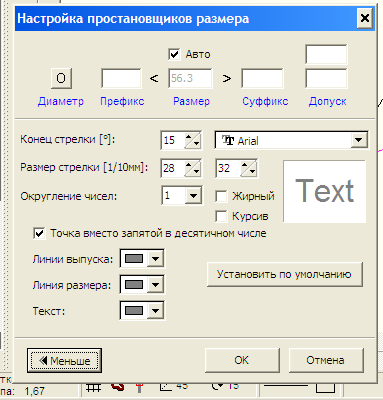The image size is (383, 400).
Task: Click the upper Допуск input field
Action: 326,54
